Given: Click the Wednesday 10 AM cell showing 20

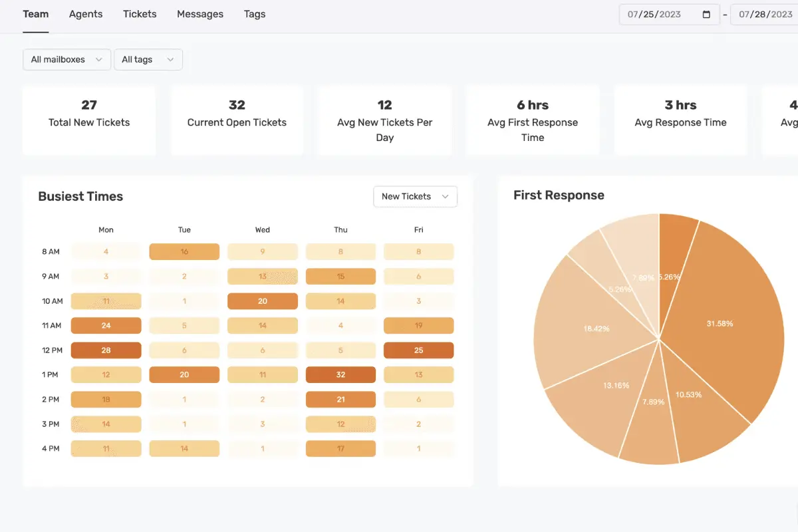Looking at the screenshot, I should point(263,301).
